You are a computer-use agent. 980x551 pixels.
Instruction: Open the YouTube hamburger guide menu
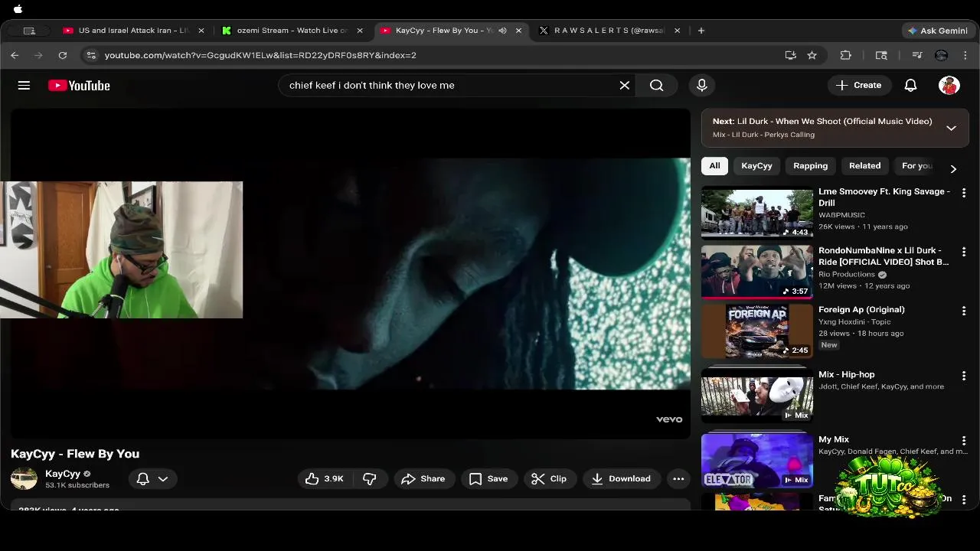click(24, 85)
